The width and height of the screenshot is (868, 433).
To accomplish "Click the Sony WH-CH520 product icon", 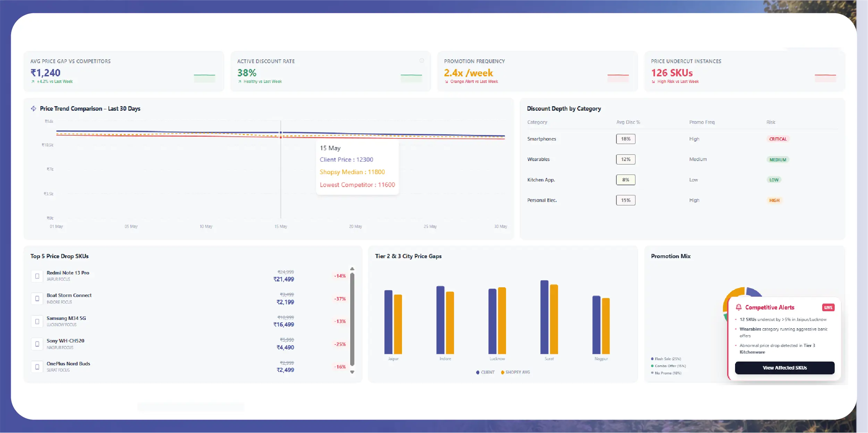I will 37,344.
